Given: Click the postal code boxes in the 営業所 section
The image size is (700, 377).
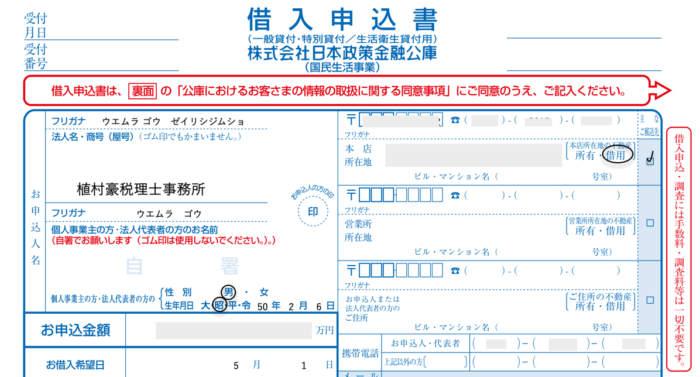Looking at the screenshot, I should 401,195.
